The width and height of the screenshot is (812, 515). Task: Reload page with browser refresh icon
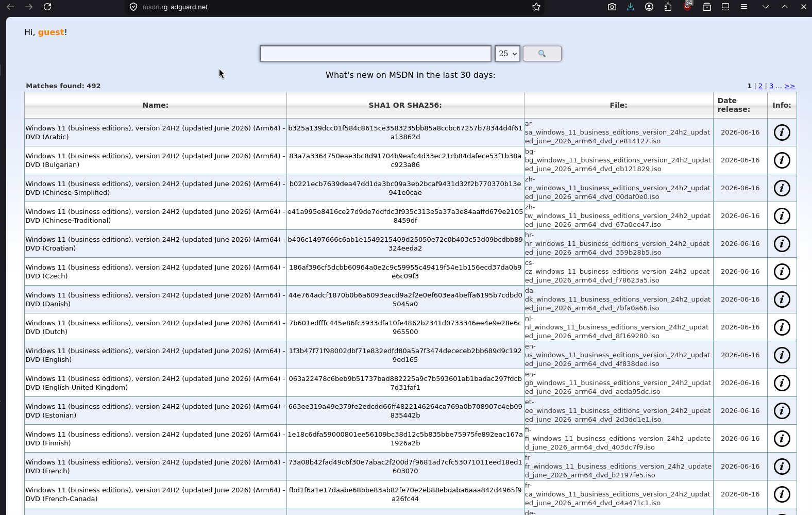tap(47, 7)
